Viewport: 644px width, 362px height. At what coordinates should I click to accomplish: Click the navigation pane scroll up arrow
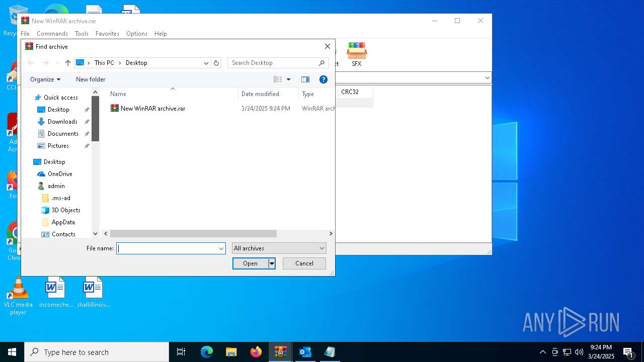click(x=95, y=92)
